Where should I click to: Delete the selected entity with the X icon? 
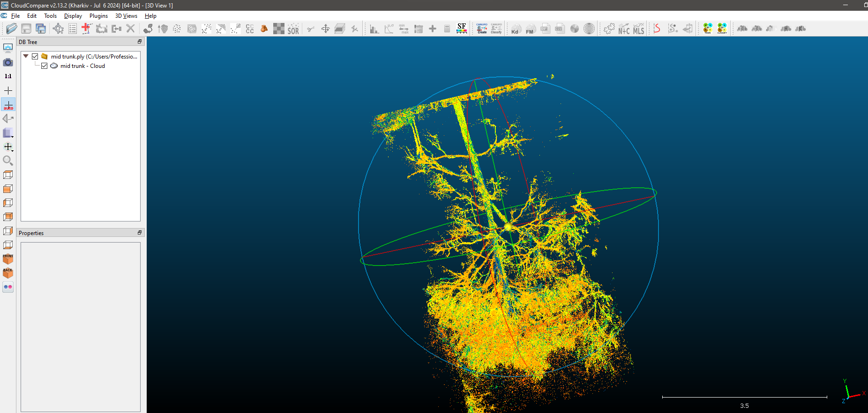[x=130, y=29]
